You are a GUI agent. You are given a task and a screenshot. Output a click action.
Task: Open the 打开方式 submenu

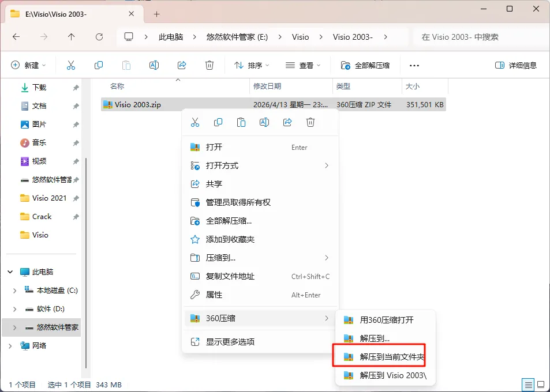click(261, 165)
